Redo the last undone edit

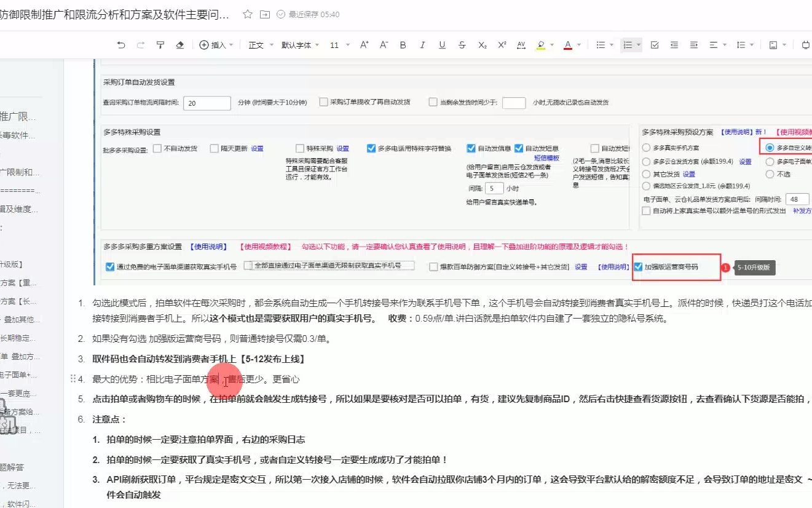pos(141,45)
